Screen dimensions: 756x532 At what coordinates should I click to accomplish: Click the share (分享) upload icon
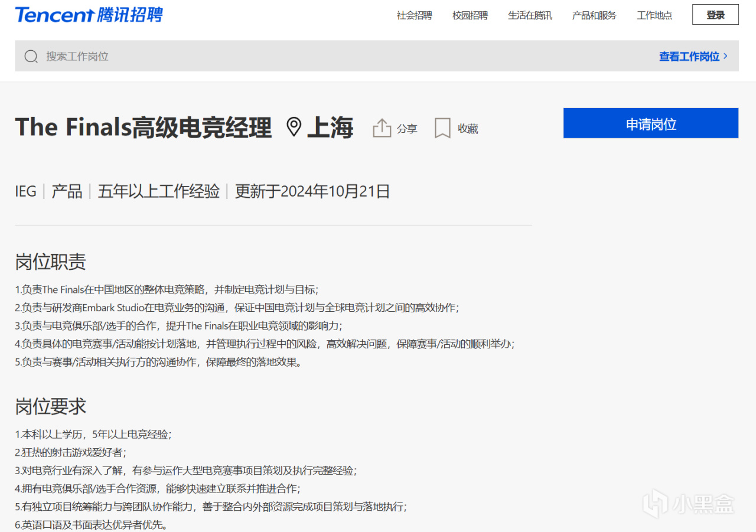coord(382,128)
